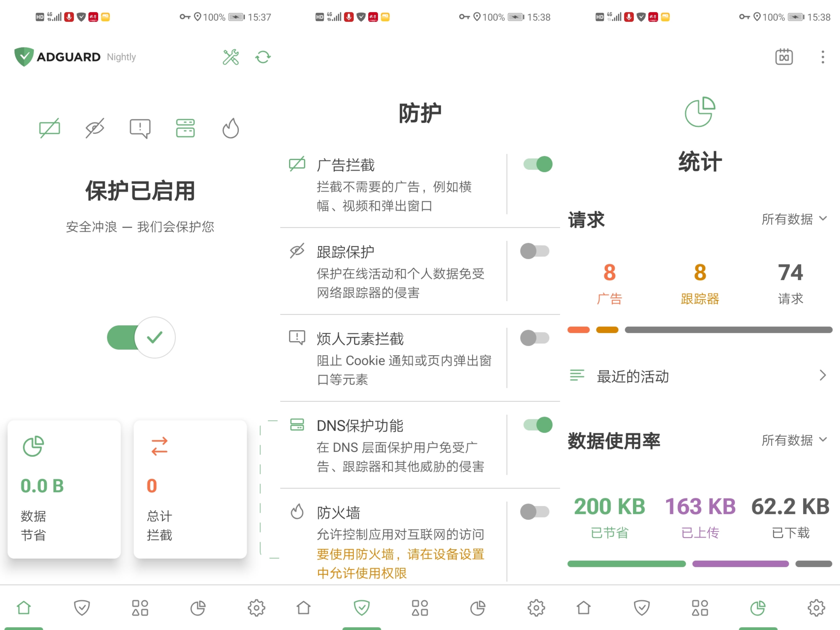
Task: Open the calendar date icon on the statistics screen
Action: (784, 57)
